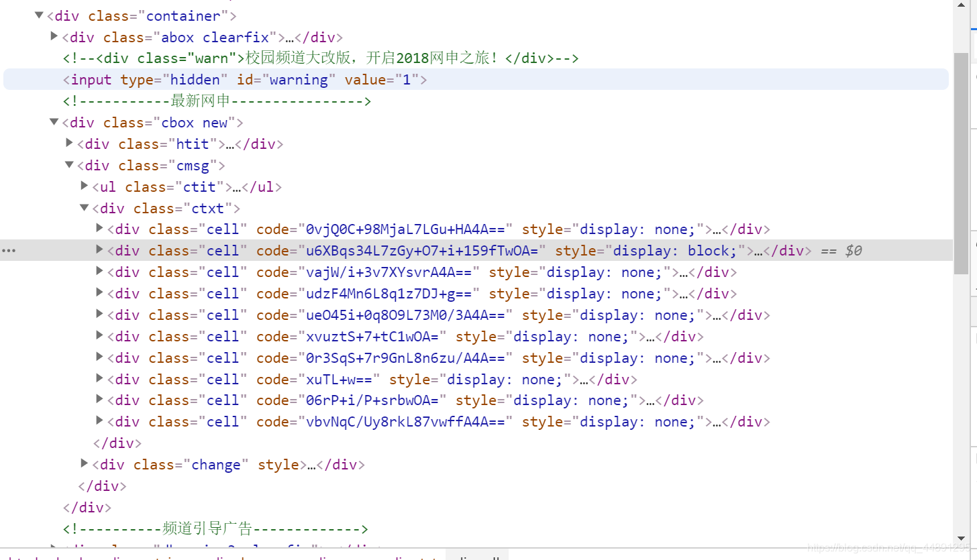
Task: Select the input type="hidden" id="warning" row
Action: tap(476, 80)
